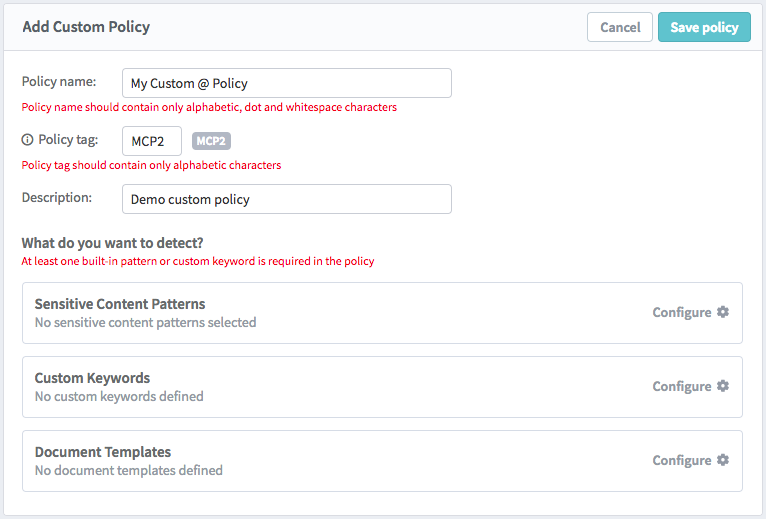Click the gray MCP2 tag badge
Viewport: 766px width, 519px height.
click(211, 141)
